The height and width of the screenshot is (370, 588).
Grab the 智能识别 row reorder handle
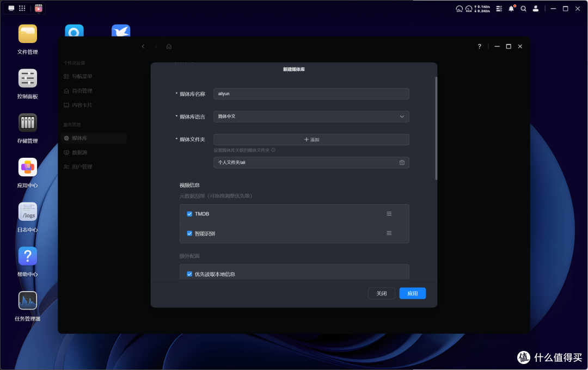tap(389, 233)
